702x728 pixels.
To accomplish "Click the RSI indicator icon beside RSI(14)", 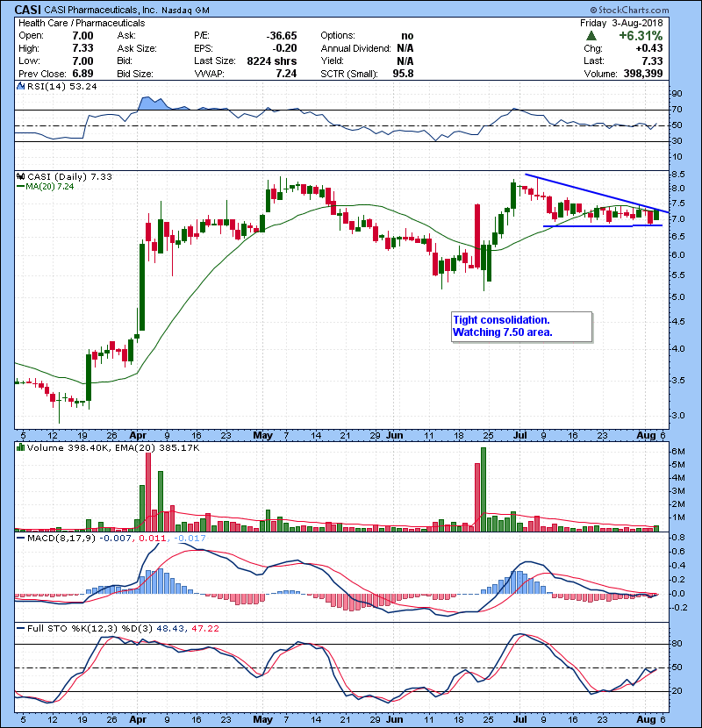I will pyautogui.click(x=20, y=86).
